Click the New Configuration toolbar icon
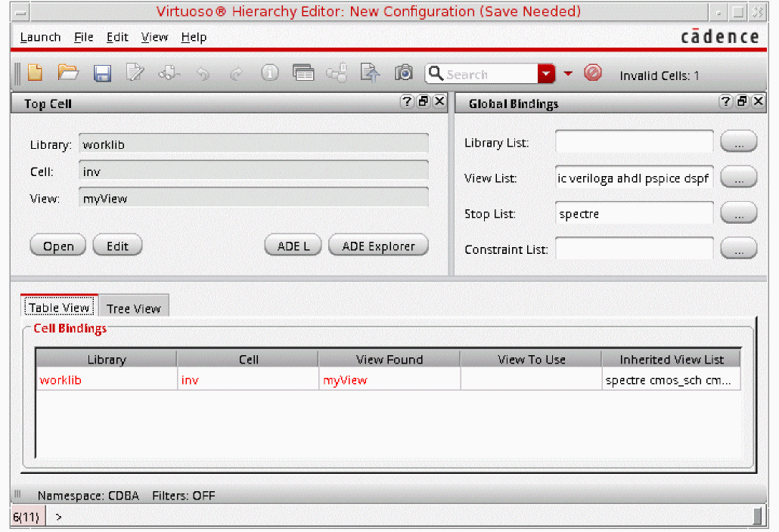The image size is (779, 532). click(35, 73)
